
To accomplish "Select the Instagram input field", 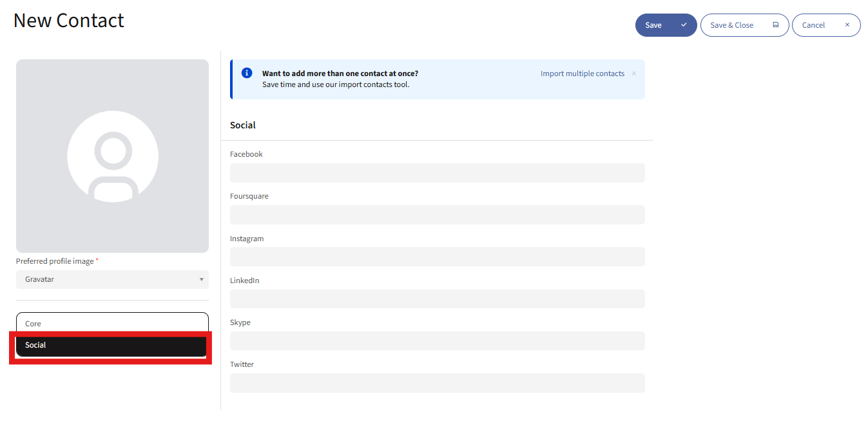I will tap(437, 257).
